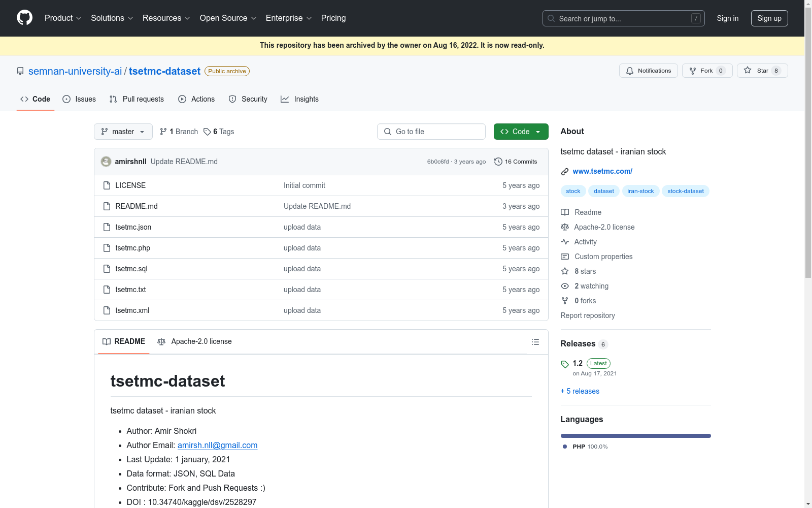
Task: Click the PHP language progress bar
Action: pyautogui.click(x=636, y=436)
